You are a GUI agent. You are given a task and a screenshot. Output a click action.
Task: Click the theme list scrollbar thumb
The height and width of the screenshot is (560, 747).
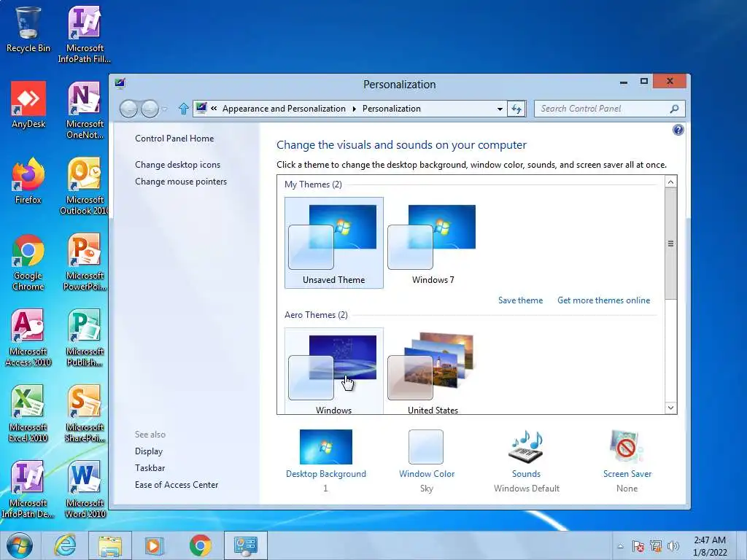[x=670, y=244]
